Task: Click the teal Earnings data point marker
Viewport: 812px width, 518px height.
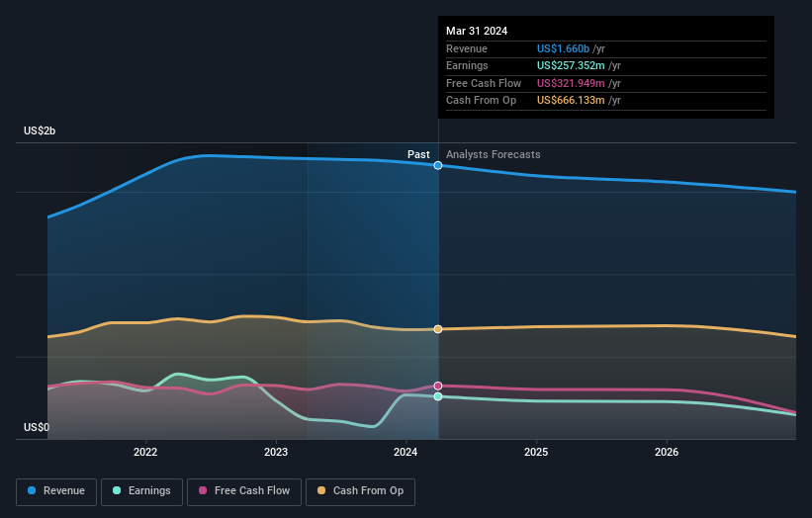Action: tap(438, 396)
